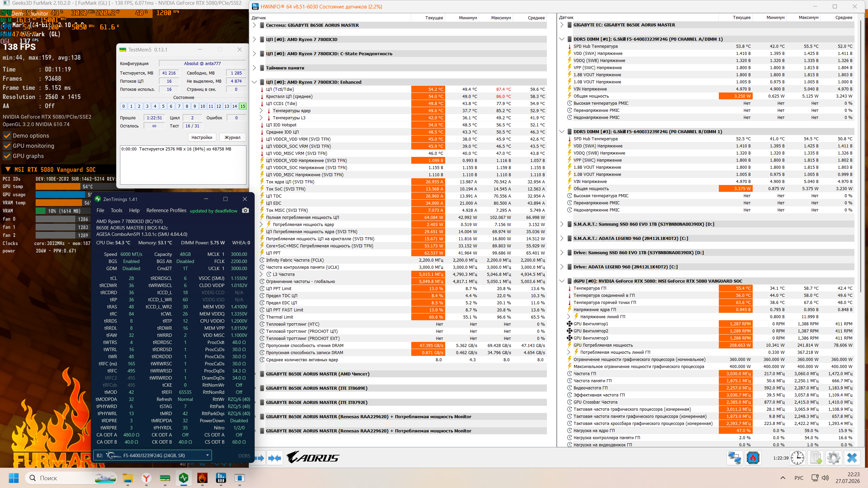Click the HWiNFO clock reset icon
The image size is (868, 488).
[797, 458]
